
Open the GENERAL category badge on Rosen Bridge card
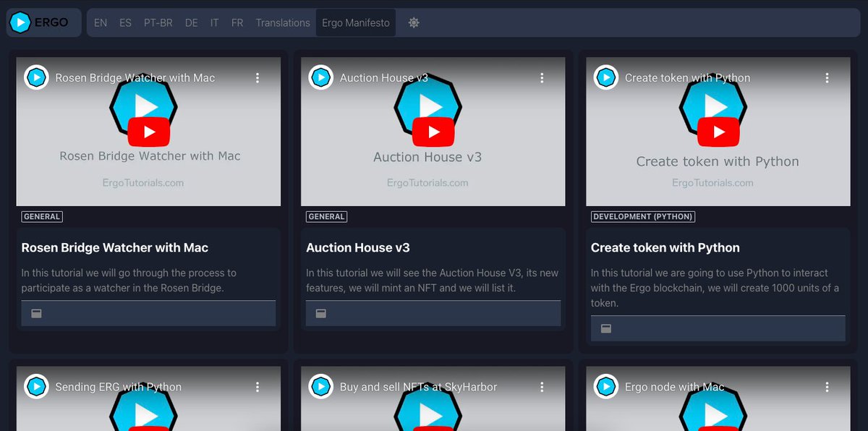click(42, 216)
